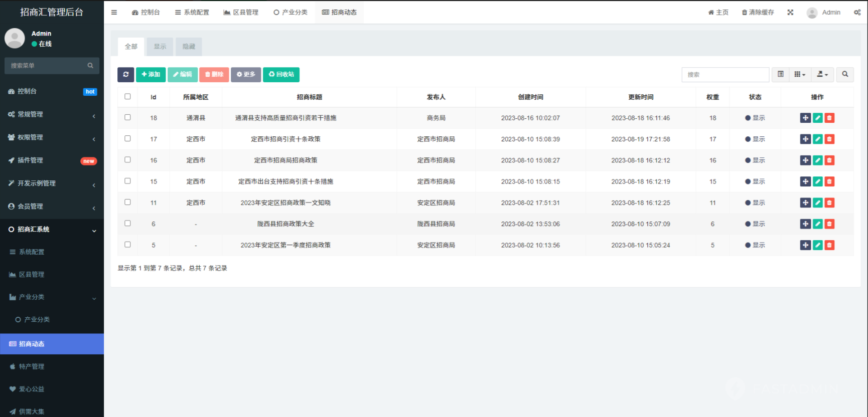Check the checkbox for row Id 18
868x417 pixels.
[x=127, y=117]
